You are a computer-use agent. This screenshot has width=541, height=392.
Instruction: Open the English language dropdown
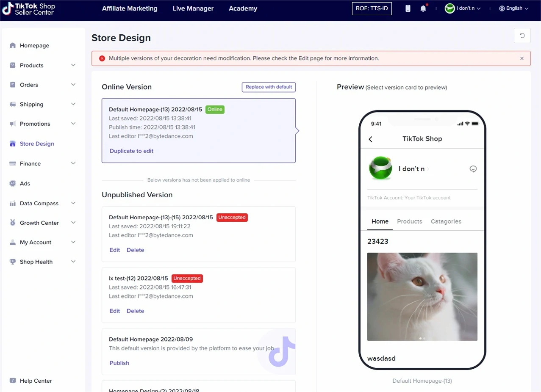point(514,8)
